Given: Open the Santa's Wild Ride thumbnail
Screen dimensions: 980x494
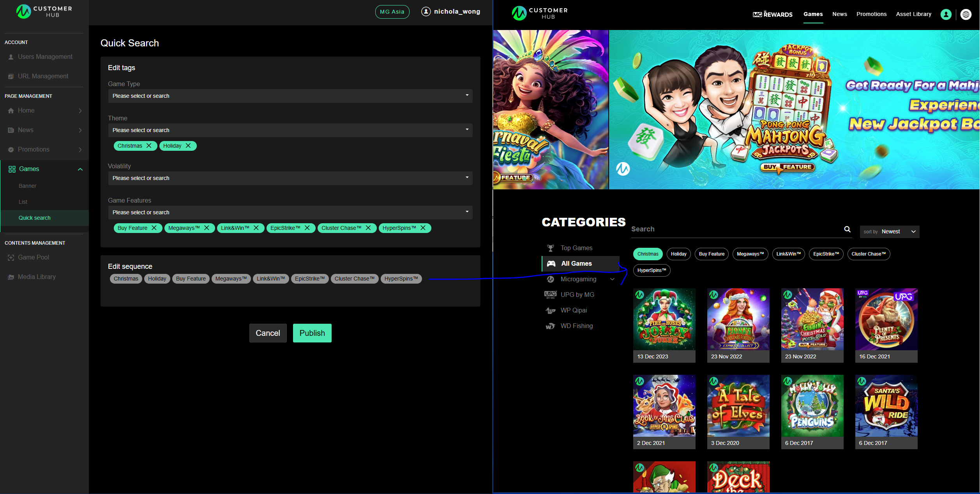Looking at the screenshot, I should coord(886,406).
